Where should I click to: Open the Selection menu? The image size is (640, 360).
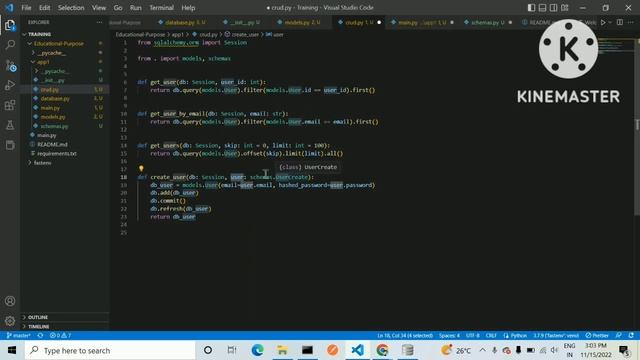tap(71, 8)
